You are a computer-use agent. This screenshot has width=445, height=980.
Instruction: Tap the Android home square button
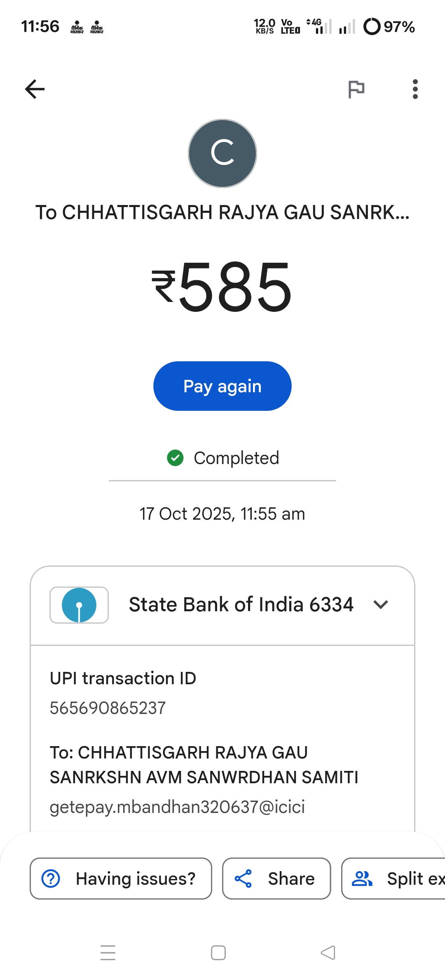218,953
